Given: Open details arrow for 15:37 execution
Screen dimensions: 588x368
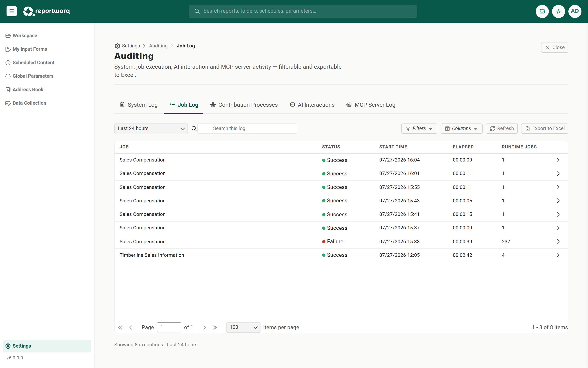Looking at the screenshot, I should coord(558,228).
